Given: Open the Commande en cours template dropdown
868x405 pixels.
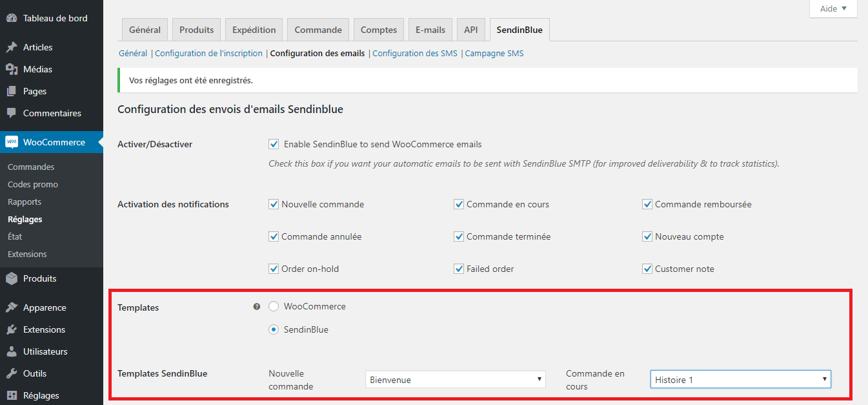Looking at the screenshot, I should point(741,380).
